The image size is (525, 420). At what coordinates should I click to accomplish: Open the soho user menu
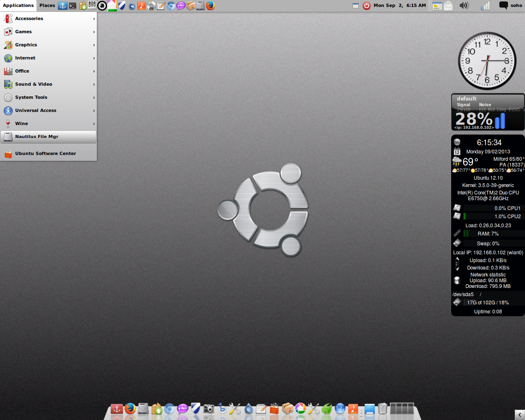click(511, 6)
